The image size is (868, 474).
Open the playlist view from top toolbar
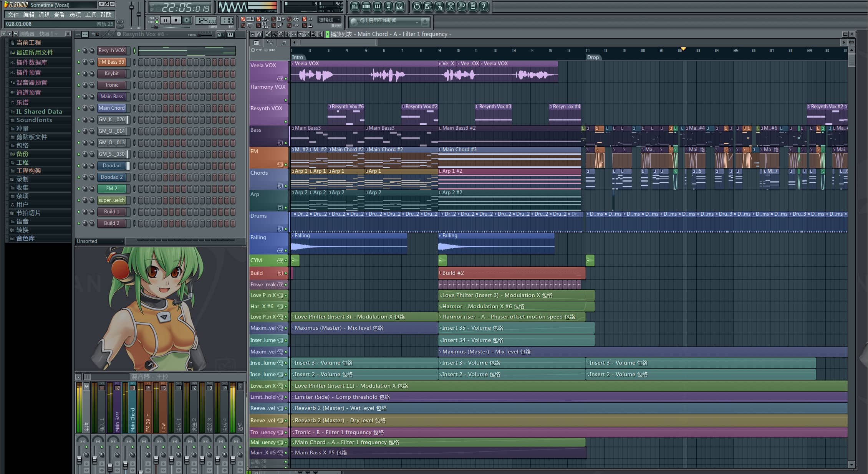click(355, 6)
